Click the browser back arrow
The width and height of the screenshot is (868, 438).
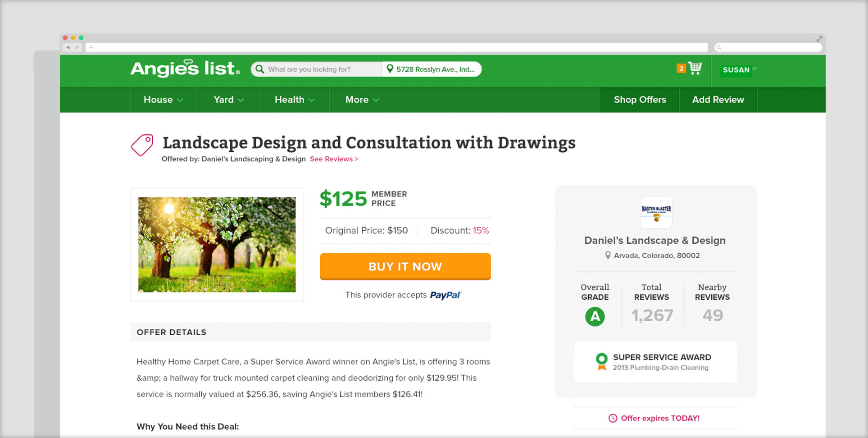click(x=68, y=47)
